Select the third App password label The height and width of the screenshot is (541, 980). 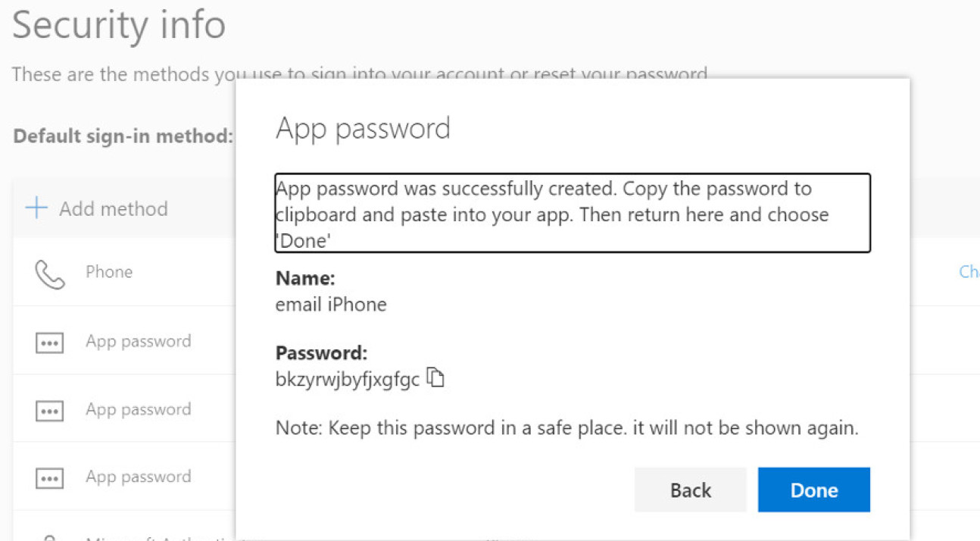click(x=138, y=477)
